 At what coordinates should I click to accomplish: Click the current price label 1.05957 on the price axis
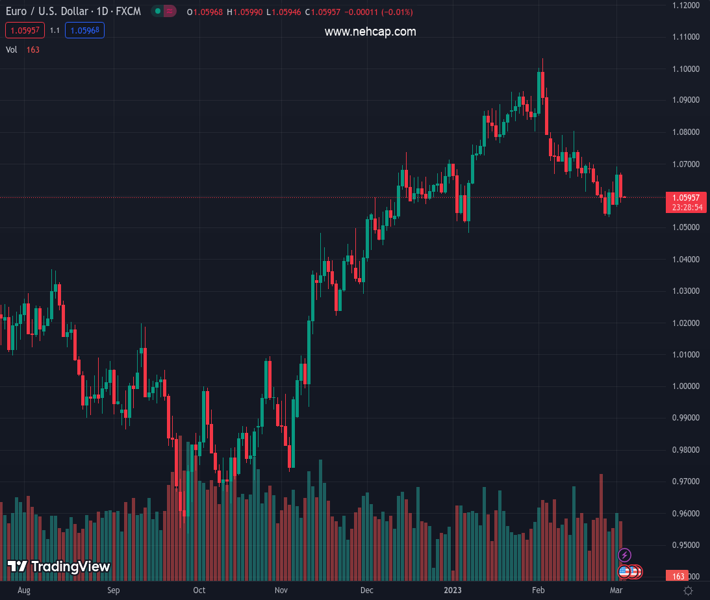685,198
